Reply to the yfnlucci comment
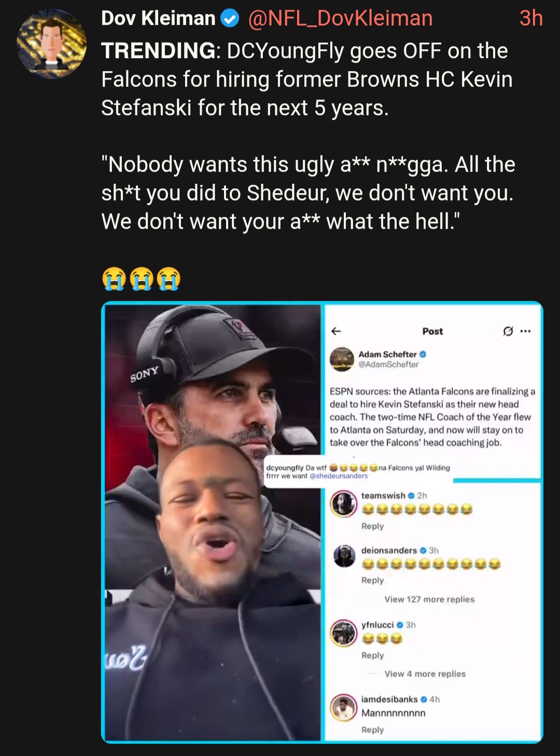560x756 pixels. point(372,655)
